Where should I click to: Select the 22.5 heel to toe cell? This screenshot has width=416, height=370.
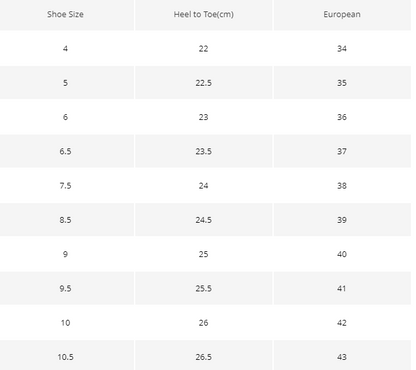click(x=204, y=83)
